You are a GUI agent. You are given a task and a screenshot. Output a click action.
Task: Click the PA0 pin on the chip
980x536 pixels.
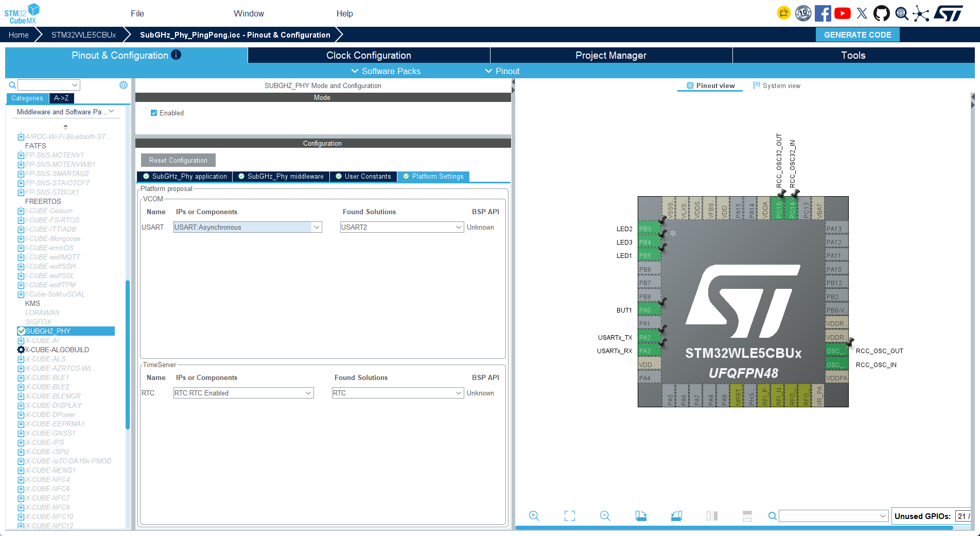tap(649, 310)
